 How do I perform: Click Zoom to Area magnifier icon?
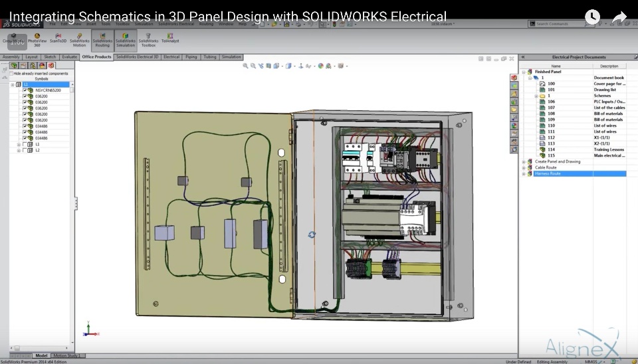(253, 66)
